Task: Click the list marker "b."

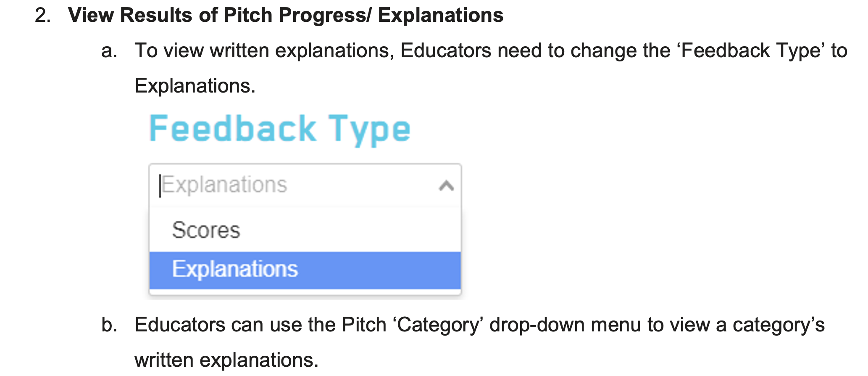Action: (x=109, y=325)
